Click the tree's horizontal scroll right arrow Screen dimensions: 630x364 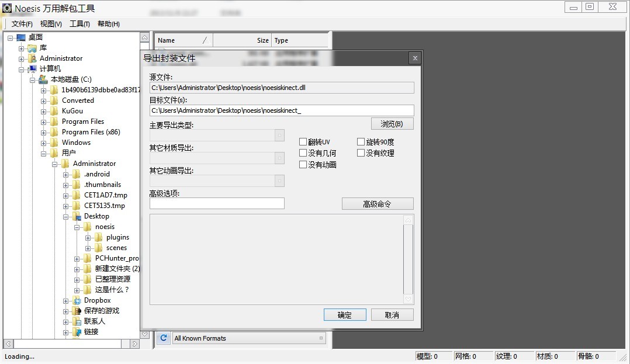[x=135, y=344]
